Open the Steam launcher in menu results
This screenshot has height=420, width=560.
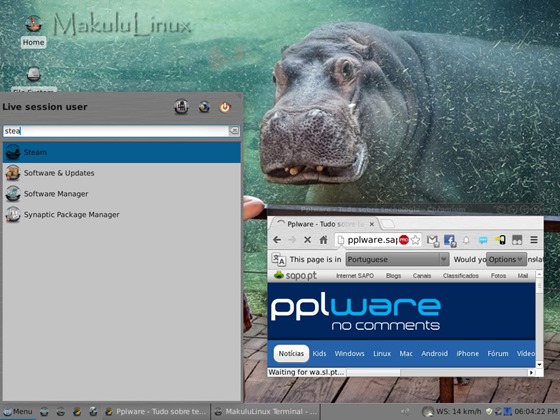tap(121, 152)
